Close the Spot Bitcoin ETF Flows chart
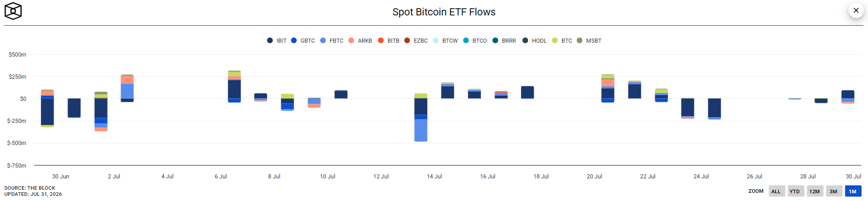Screen dimensions: 868x201 [856, 10]
